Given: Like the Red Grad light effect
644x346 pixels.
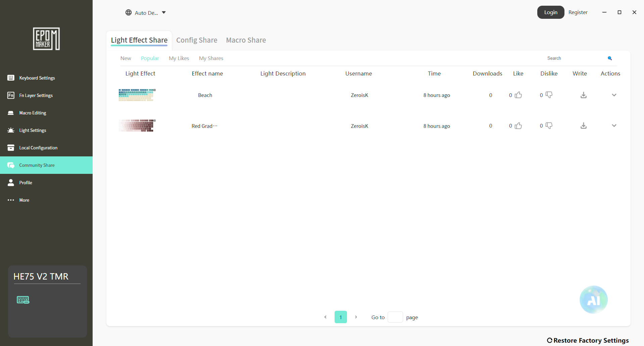Looking at the screenshot, I should [518, 126].
